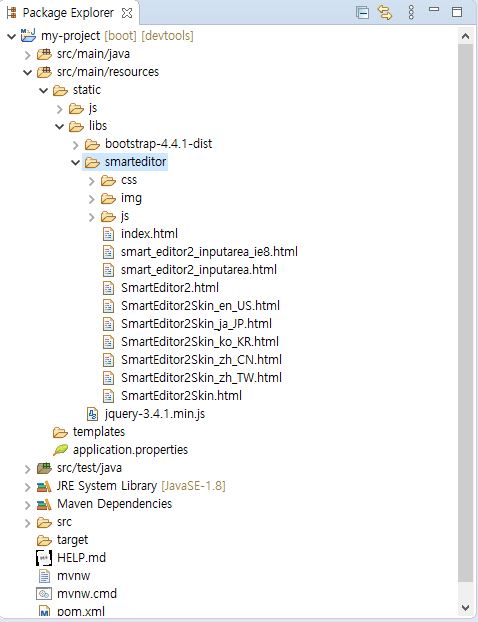Click the src/test/java package folder icon
478x622 pixels.
click(x=44, y=468)
